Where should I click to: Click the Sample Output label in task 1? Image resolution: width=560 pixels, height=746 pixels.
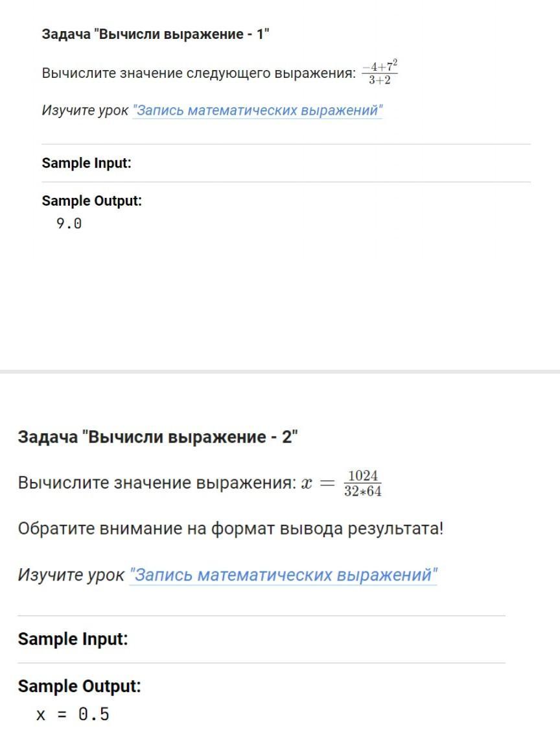click(x=91, y=201)
